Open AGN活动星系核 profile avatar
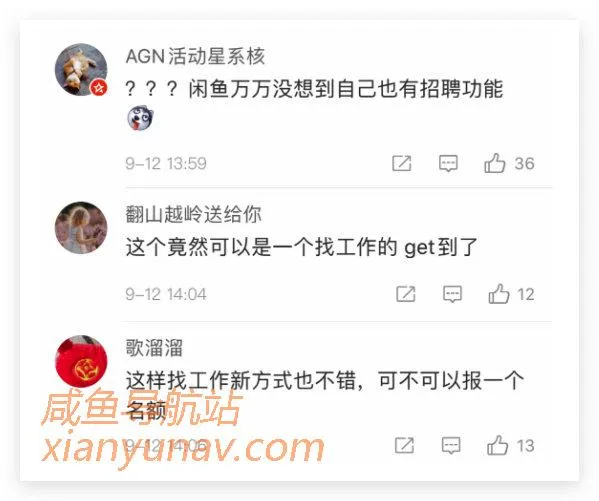Image resolution: width=599 pixels, height=501 pixels. click(81, 70)
